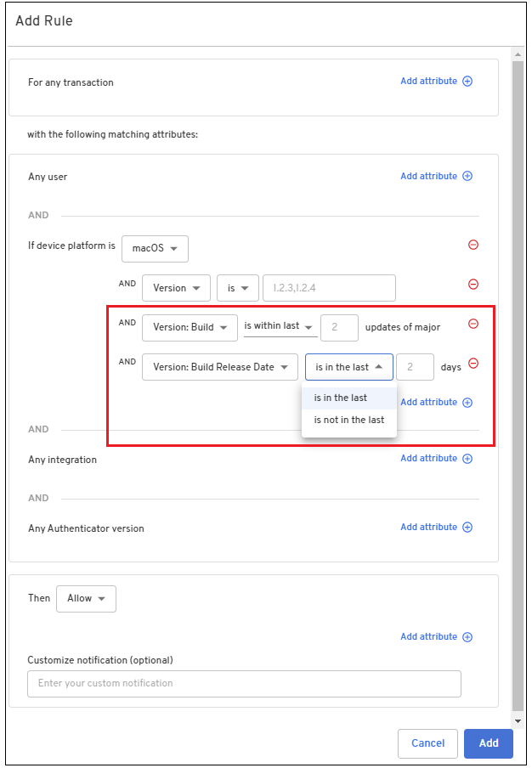The image size is (532, 768).
Task: Click plus icon in Any integration row
Action: coord(467,459)
